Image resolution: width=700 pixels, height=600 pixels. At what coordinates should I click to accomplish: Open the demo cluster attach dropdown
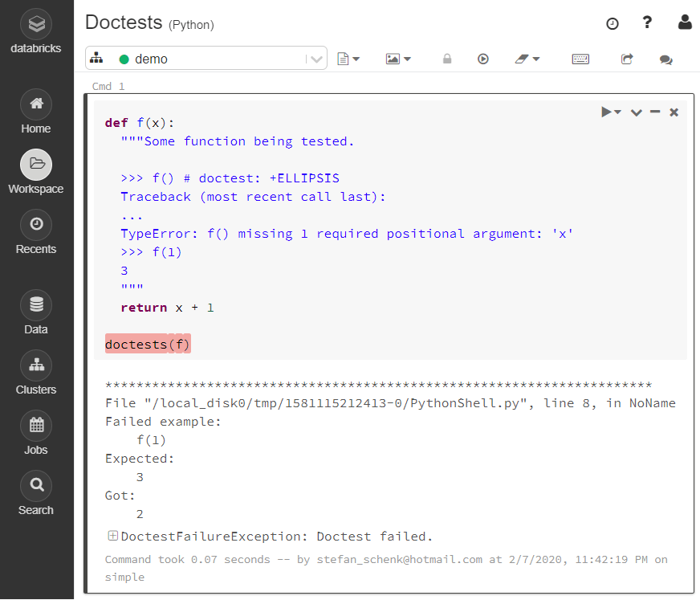pos(315,58)
